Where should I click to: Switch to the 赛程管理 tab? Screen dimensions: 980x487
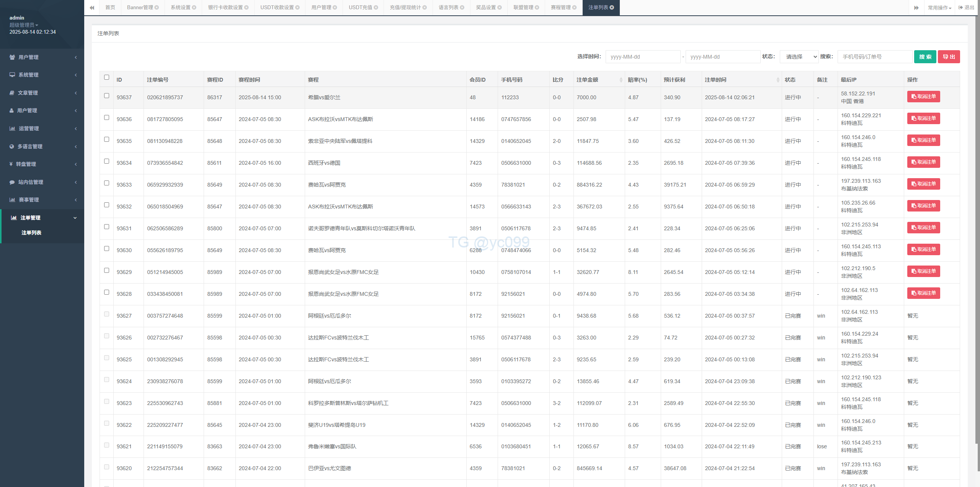tap(560, 8)
